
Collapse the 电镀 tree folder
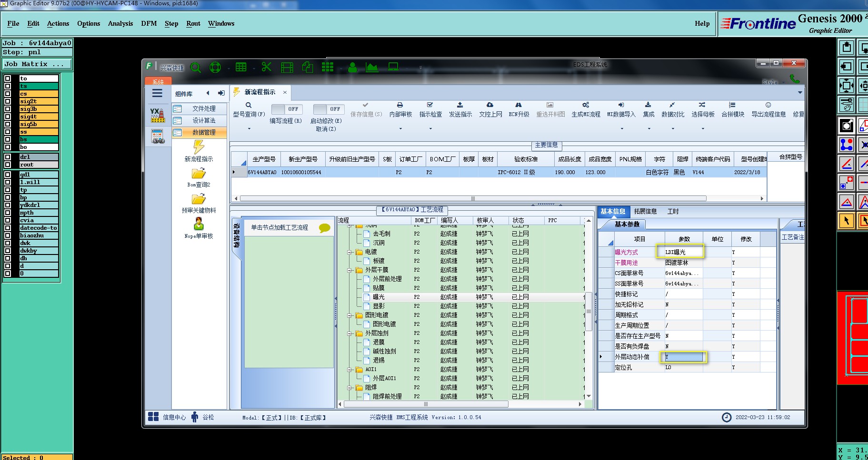350,252
